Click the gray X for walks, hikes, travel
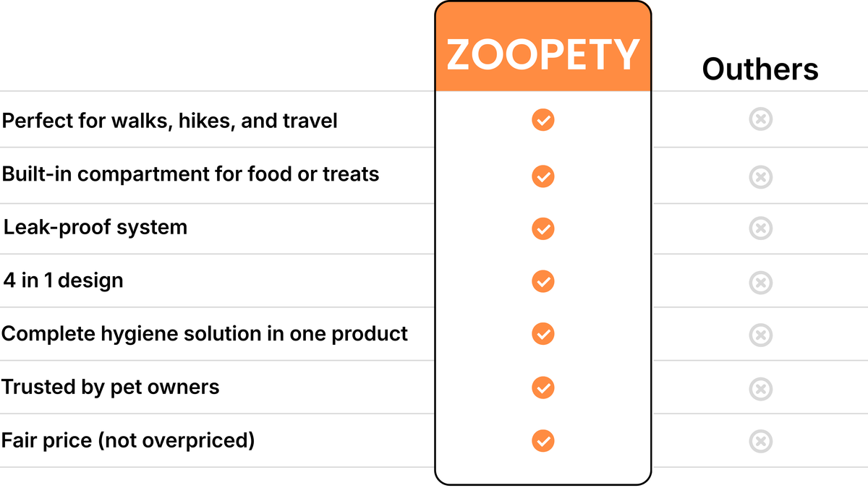 (760, 119)
